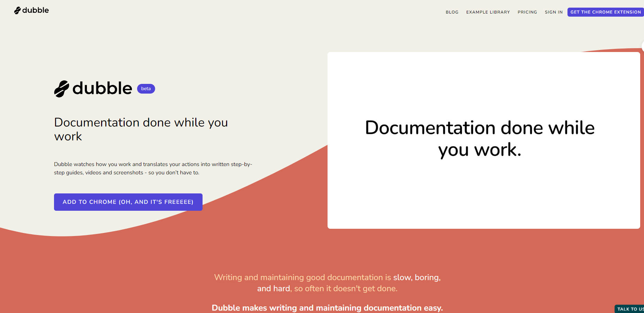Viewport: 644px width, 313px height.
Task: Go to Example Library
Action: click(488, 12)
